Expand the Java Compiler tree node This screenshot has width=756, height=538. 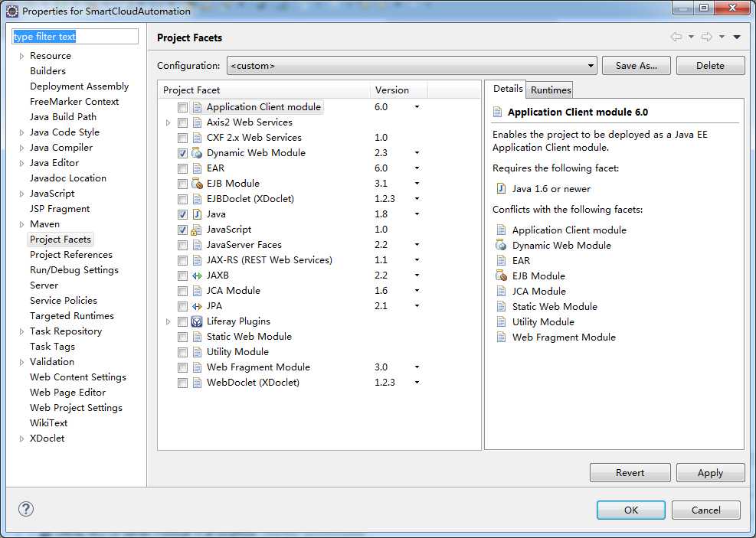pyautogui.click(x=21, y=148)
